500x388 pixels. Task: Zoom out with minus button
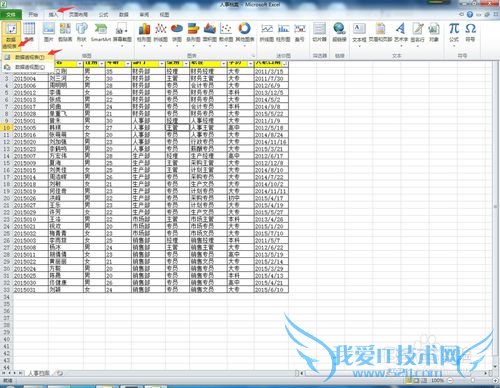pos(450,380)
